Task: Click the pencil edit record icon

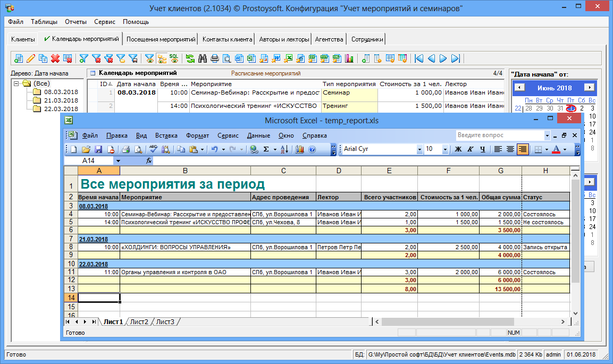Action: pyautogui.click(x=31, y=58)
